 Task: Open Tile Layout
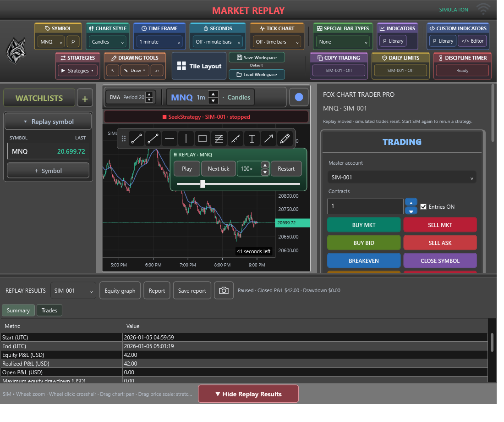coord(199,66)
